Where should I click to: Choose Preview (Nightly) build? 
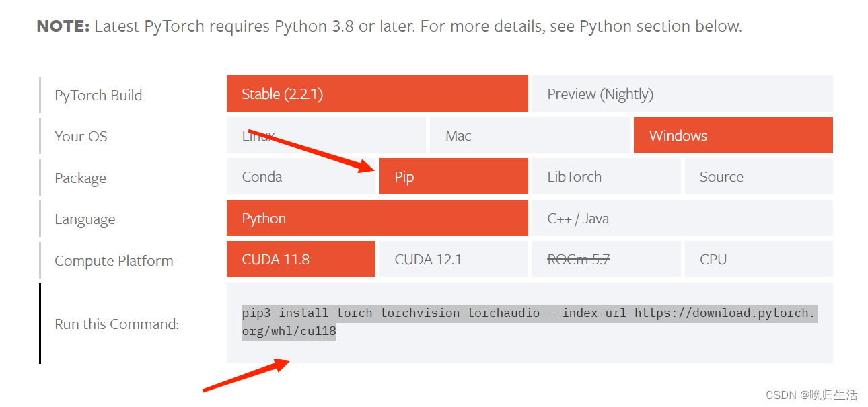(682, 94)
